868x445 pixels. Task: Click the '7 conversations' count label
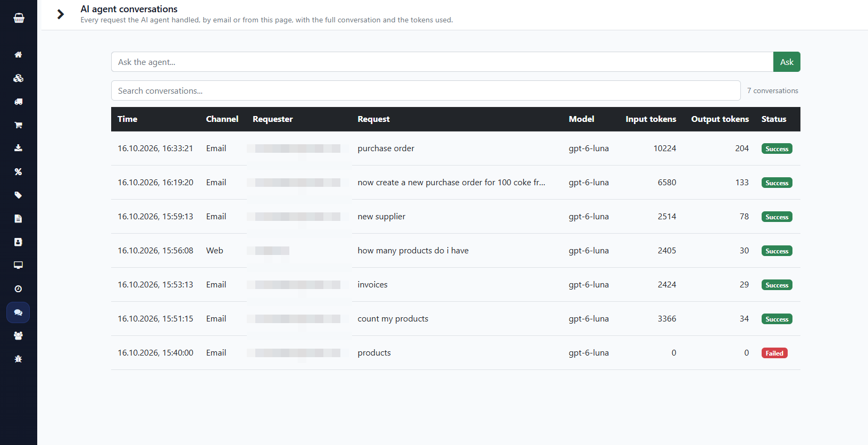pos(773,90)
